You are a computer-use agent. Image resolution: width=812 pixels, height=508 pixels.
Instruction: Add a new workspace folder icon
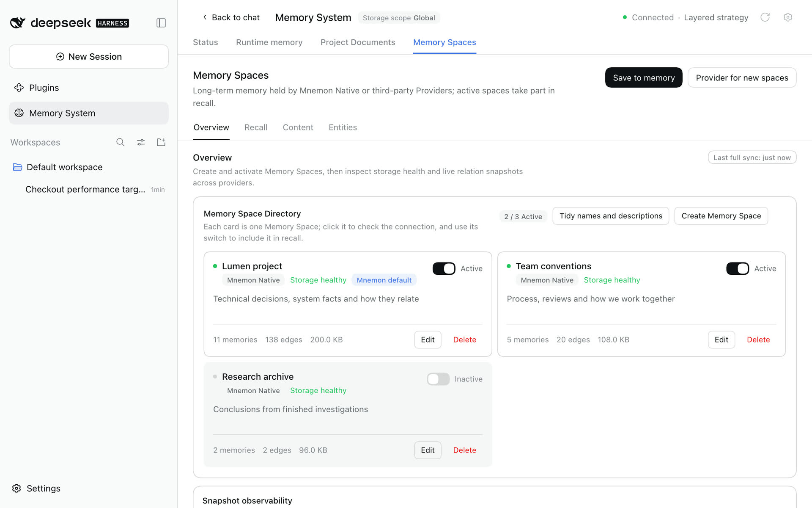tap(161, 142)
